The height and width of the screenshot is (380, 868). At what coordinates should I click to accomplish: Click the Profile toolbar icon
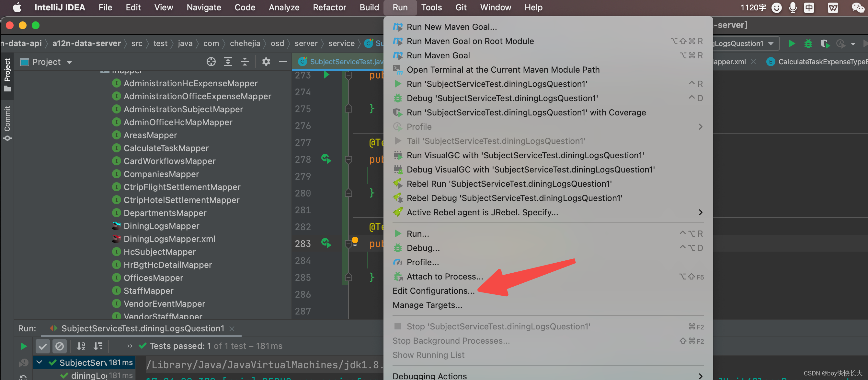point(841,43)
